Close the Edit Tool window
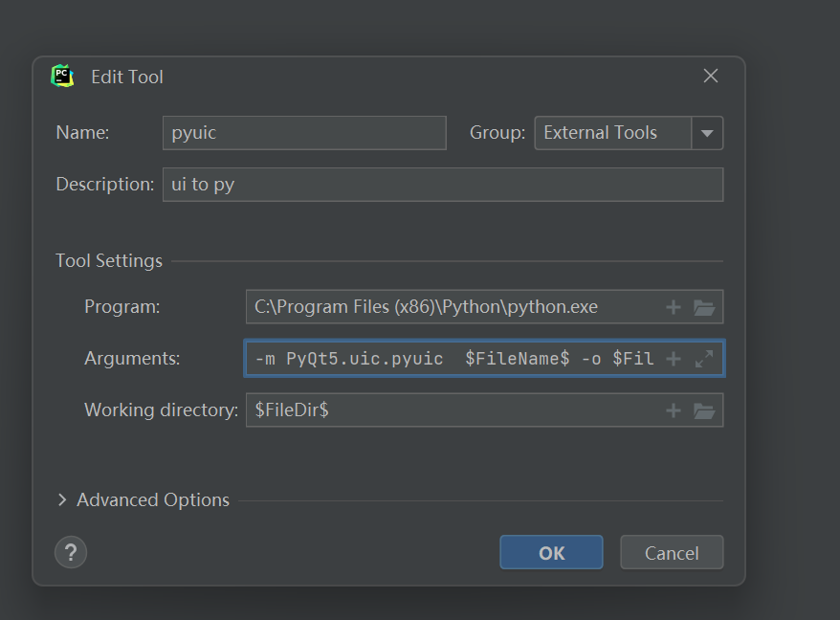Viewport: 840px width, 620px height. [x=711, y=75]
